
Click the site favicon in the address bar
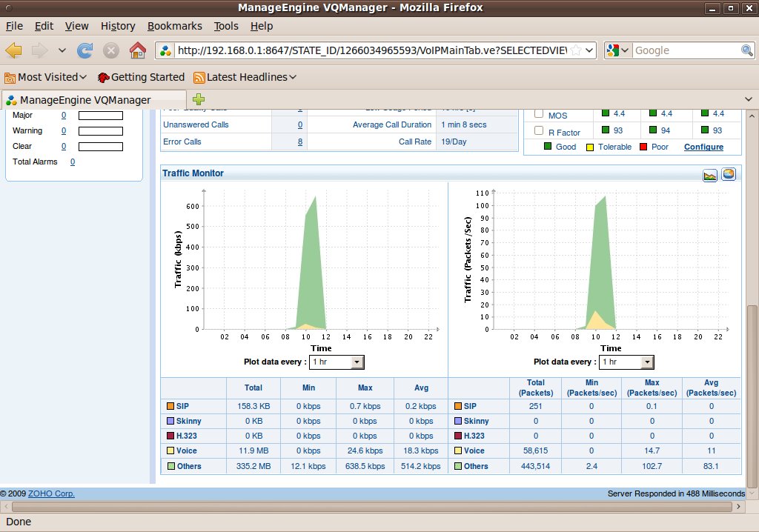165,50
